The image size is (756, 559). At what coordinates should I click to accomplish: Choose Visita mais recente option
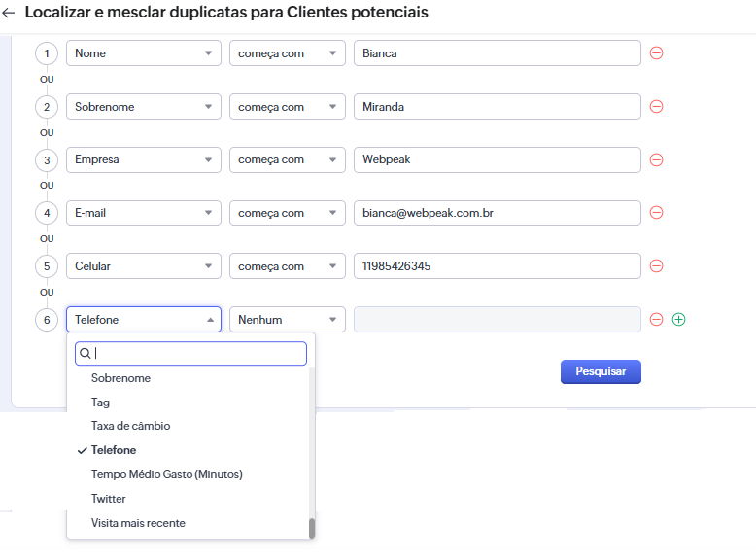[x=138, y=523]
